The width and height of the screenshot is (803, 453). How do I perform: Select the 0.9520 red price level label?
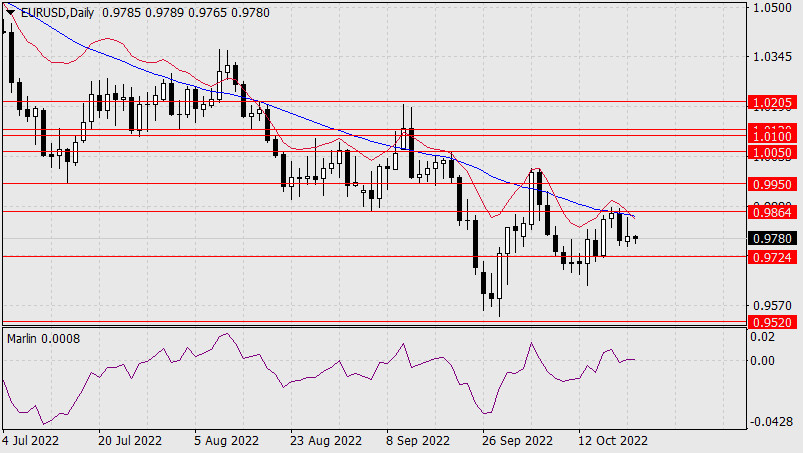click(x=773, y=322)
